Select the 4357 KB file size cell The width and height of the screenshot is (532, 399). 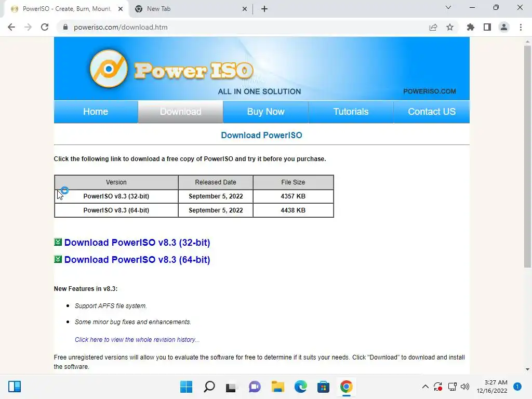(x=293, y=196)
